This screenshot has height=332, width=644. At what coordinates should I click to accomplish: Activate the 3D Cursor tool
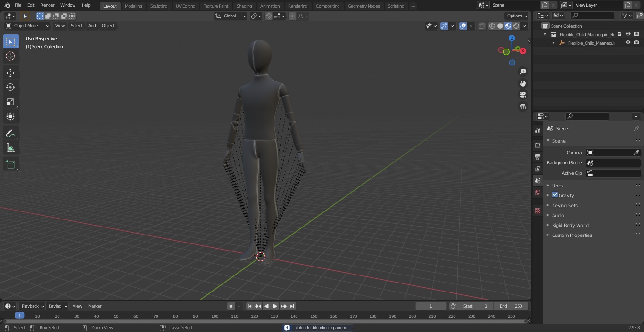[x=10, y=56]
